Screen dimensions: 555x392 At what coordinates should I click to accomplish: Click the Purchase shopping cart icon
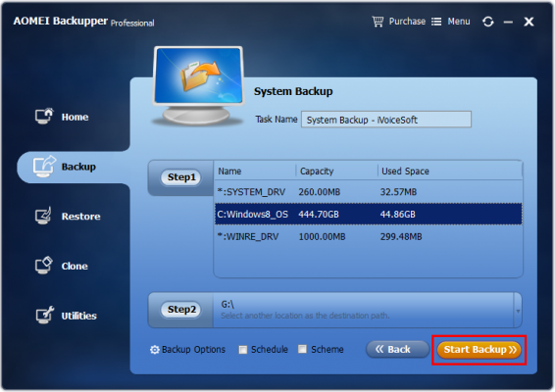point(378,22)
